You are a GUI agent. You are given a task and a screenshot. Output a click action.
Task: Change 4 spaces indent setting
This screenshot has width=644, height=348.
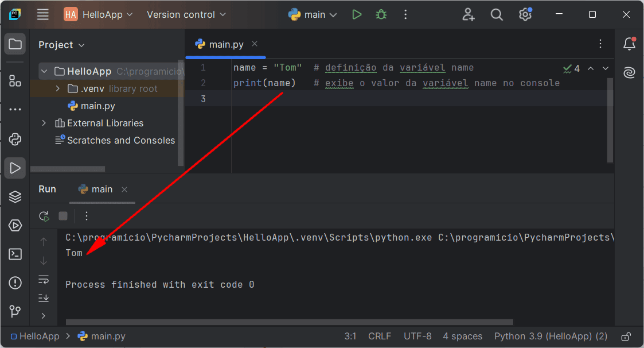pyautogui.click(x=462, y=337)
